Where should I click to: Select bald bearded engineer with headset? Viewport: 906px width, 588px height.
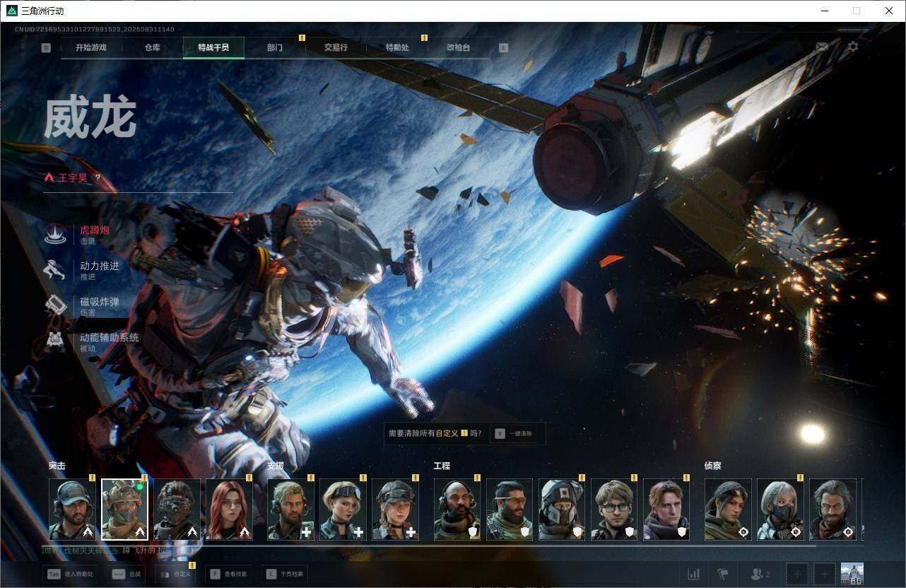(457, 510)
